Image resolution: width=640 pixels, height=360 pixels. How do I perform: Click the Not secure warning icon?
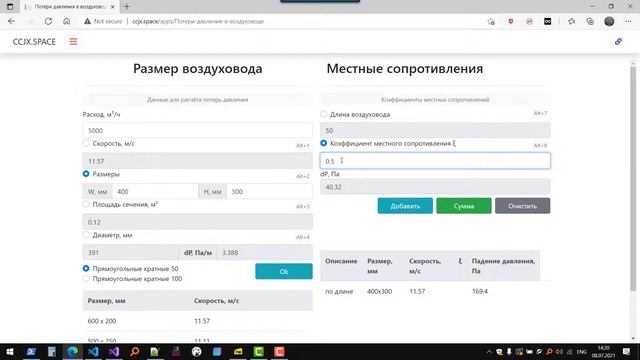point(87,21)
